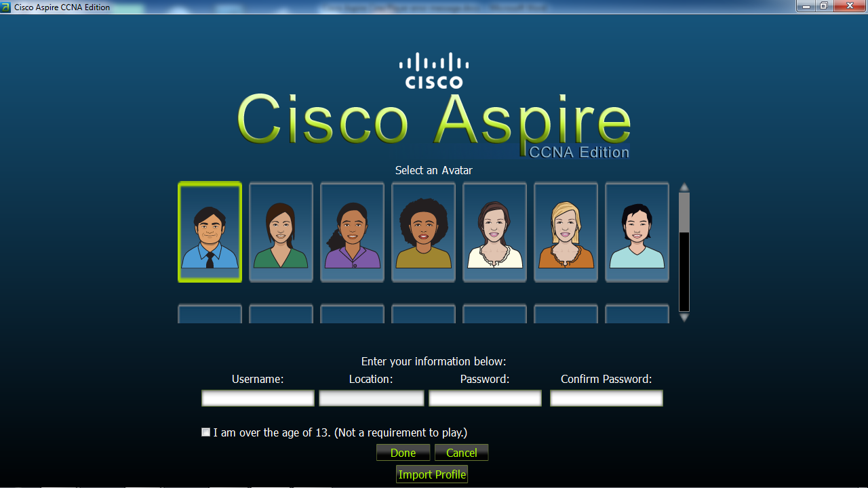Click the Cancel button
The image size is (868, 488).
point(461,453)
